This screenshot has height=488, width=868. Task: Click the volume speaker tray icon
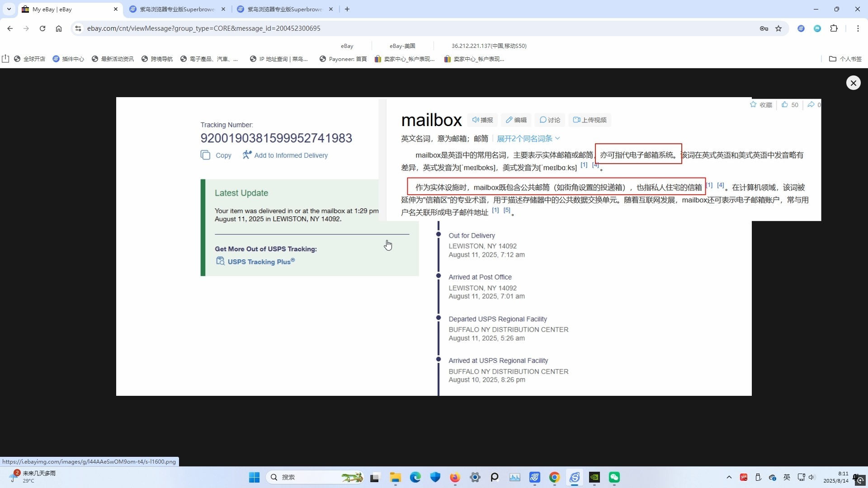click(811, 477)
